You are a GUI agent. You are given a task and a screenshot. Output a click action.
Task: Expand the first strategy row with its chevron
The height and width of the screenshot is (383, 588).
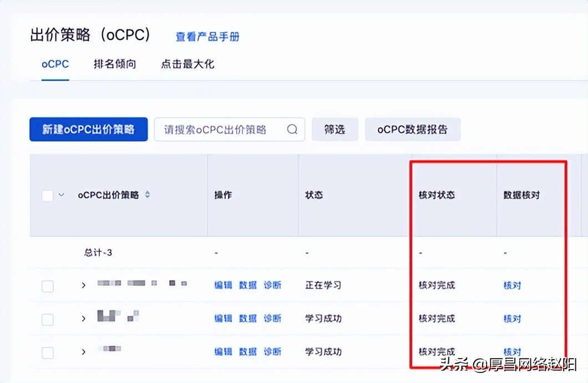[83, 285]
